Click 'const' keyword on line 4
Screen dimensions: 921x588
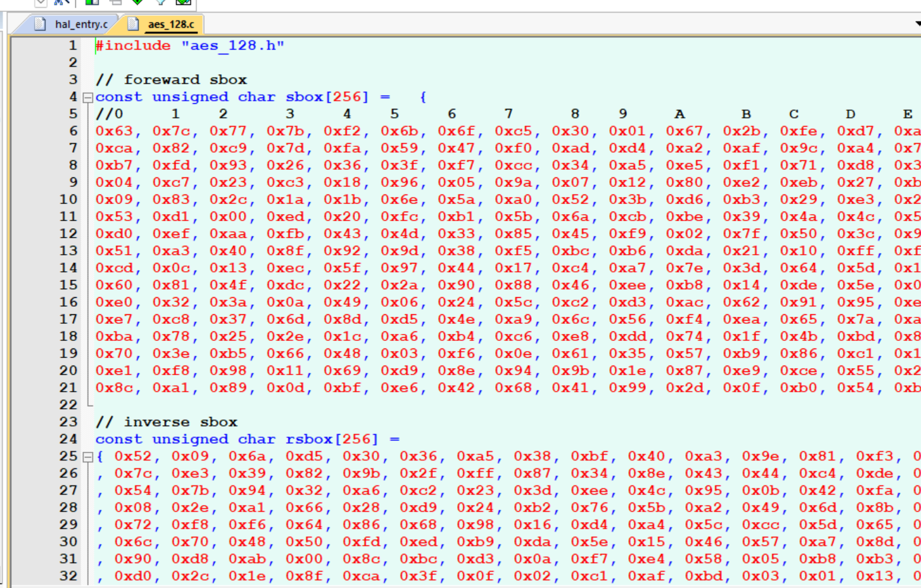[119, 97]
